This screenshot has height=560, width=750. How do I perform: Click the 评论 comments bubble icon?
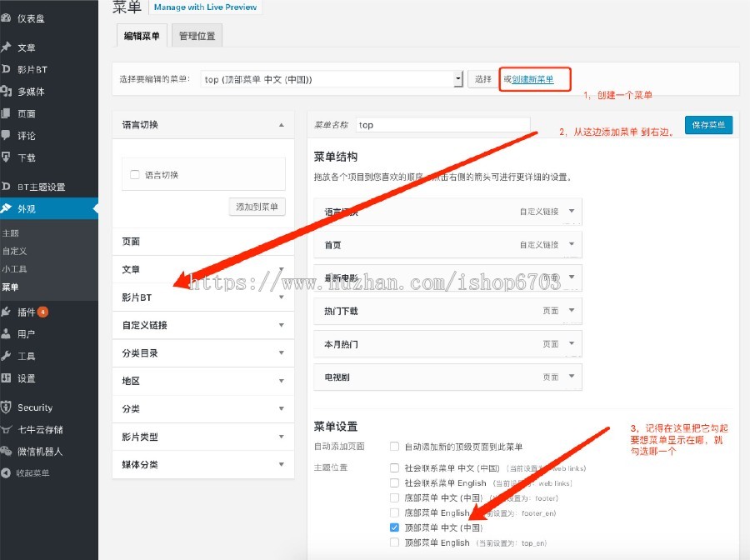pos(6,135)
